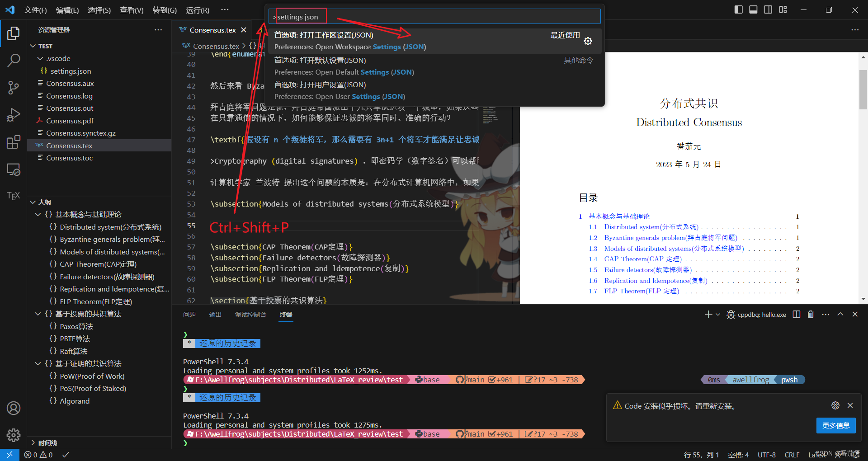Select Open Workspace Settings (JSON) command

434,41
